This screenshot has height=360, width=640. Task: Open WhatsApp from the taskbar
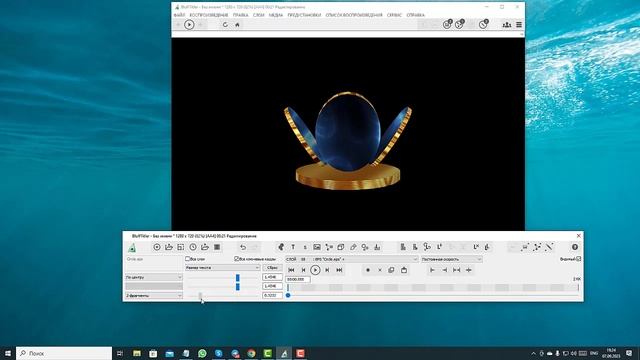click(x=202, y=353)
